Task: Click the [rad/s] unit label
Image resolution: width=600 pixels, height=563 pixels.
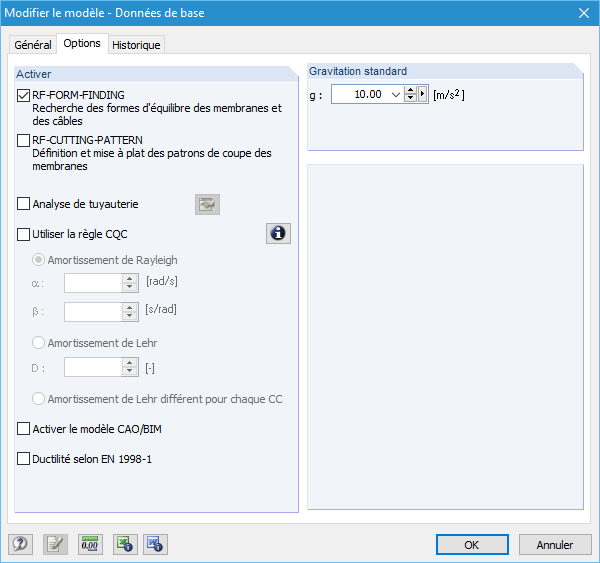Action: (162, 281)
